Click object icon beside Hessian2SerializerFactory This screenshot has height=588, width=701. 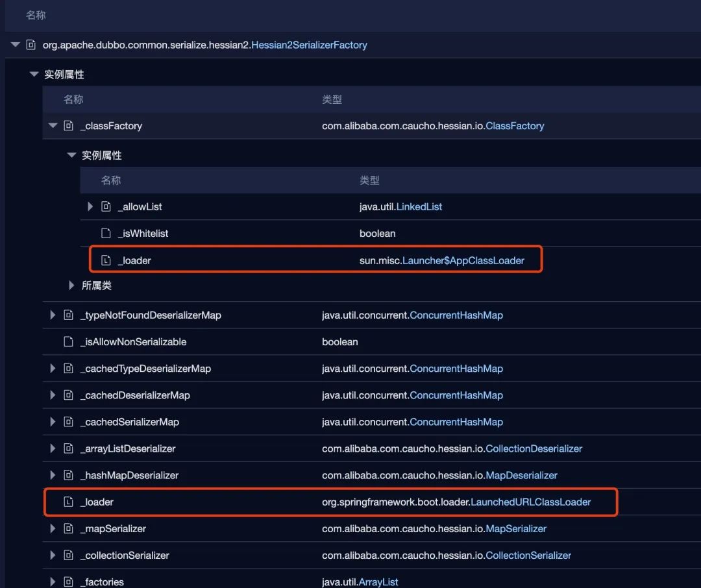[31, 45]
